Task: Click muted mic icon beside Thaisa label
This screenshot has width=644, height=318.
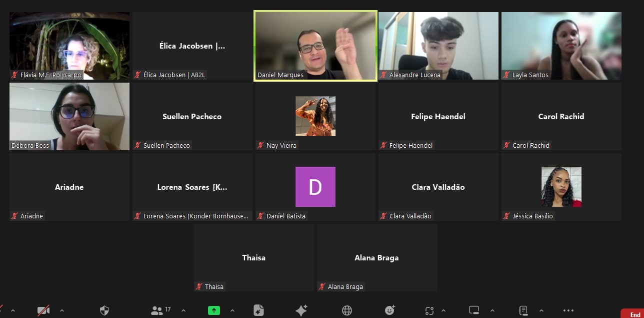Action: coord(199,287)
